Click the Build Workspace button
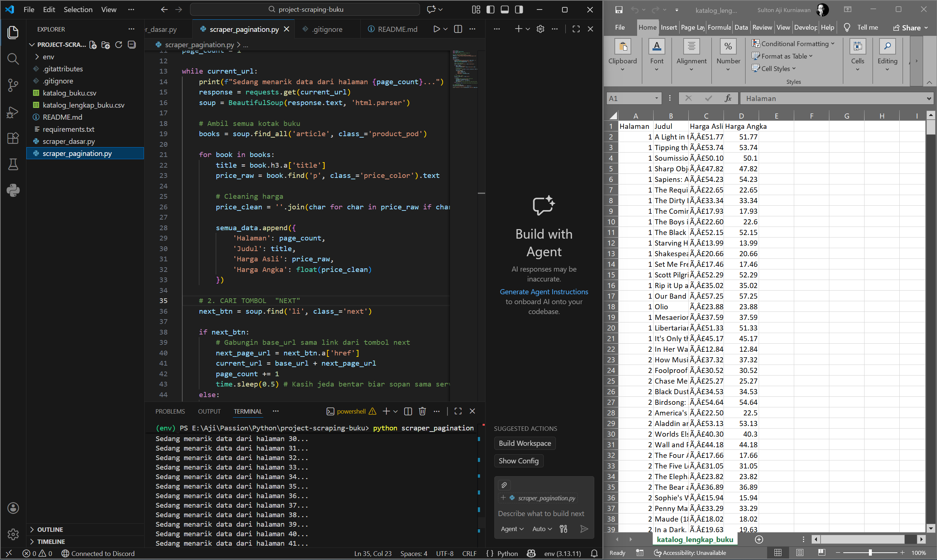Screen dimensions: 937x560 [x=524, y=443]
